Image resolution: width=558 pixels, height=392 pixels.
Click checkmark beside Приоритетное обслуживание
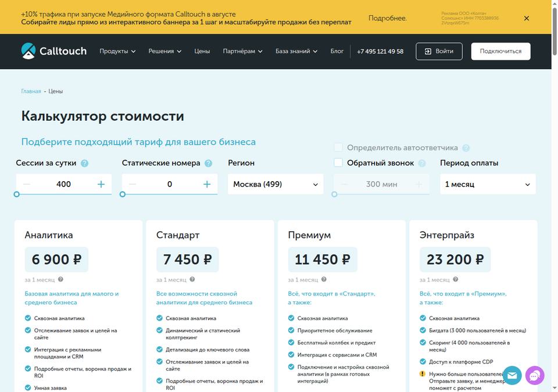[x=291, y=330]
